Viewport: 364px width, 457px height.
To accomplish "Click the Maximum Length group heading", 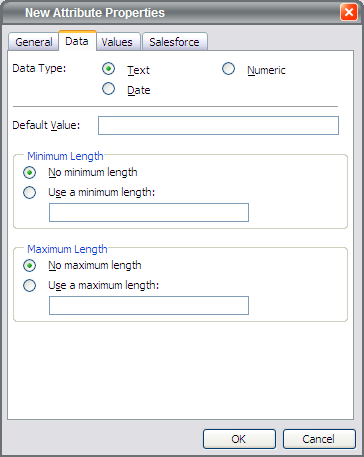I will click(67, 249).
